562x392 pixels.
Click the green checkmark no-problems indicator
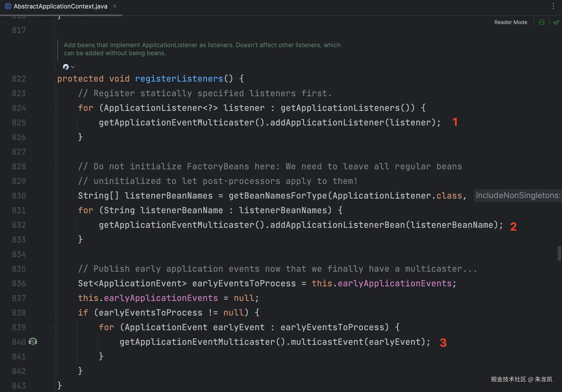click(556, 22)
